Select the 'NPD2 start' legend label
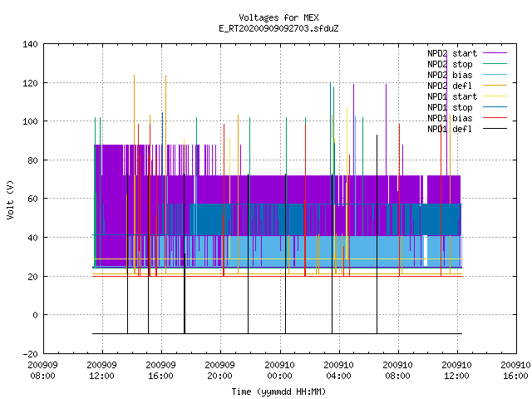532x399 pixels. (x=452, y=53)
